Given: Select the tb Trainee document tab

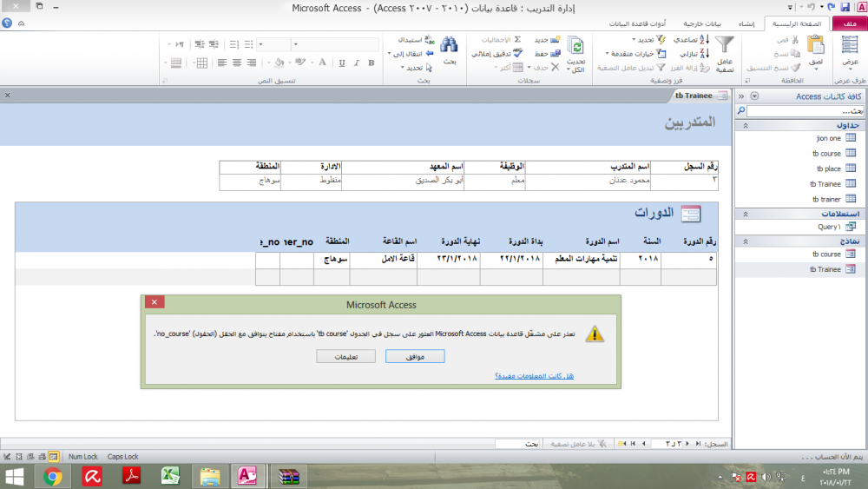Looking at the screenshot, I should coord(700,96).
